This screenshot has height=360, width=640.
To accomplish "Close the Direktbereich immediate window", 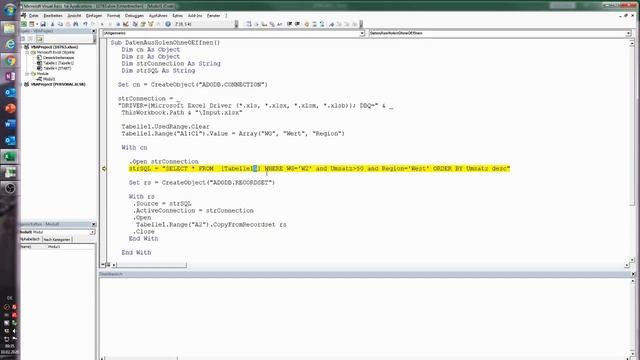I will 633,274.
